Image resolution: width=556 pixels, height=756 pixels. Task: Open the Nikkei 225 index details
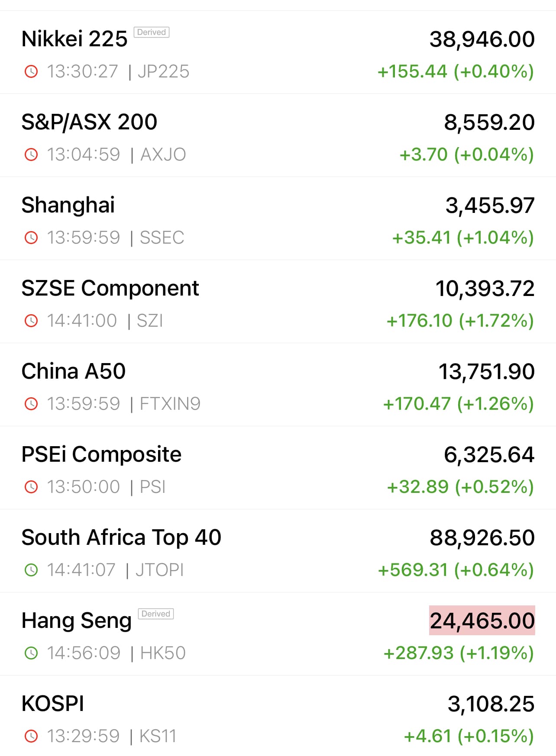coord(74,39)
